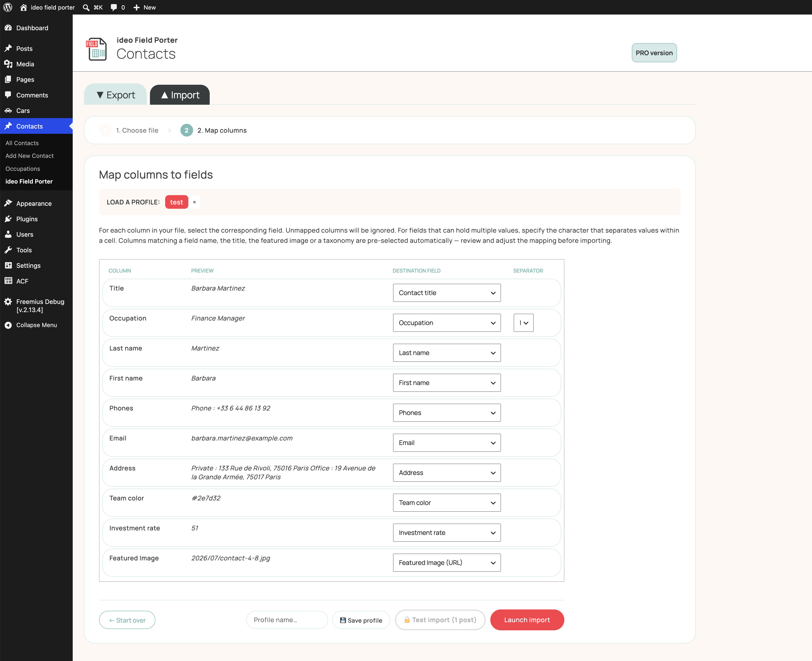This screenshot has height=661, width=812.
Task: Click the Cars car icon
Action: (x=8, y=110)
